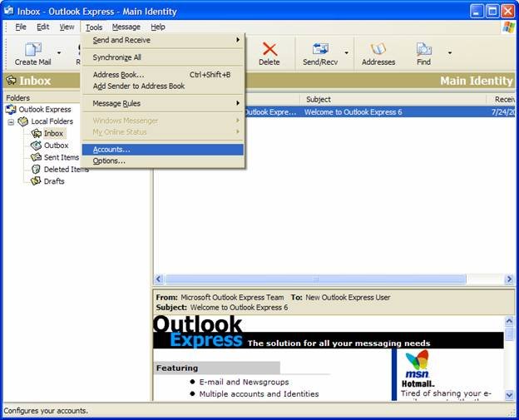Click the Send/Recv toolbar icon
519x420 pixels.
(319, 53)
